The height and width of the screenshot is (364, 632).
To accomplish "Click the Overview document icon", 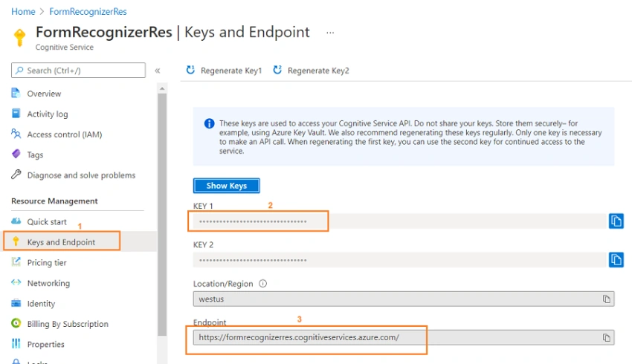I will tap(16, 93).
